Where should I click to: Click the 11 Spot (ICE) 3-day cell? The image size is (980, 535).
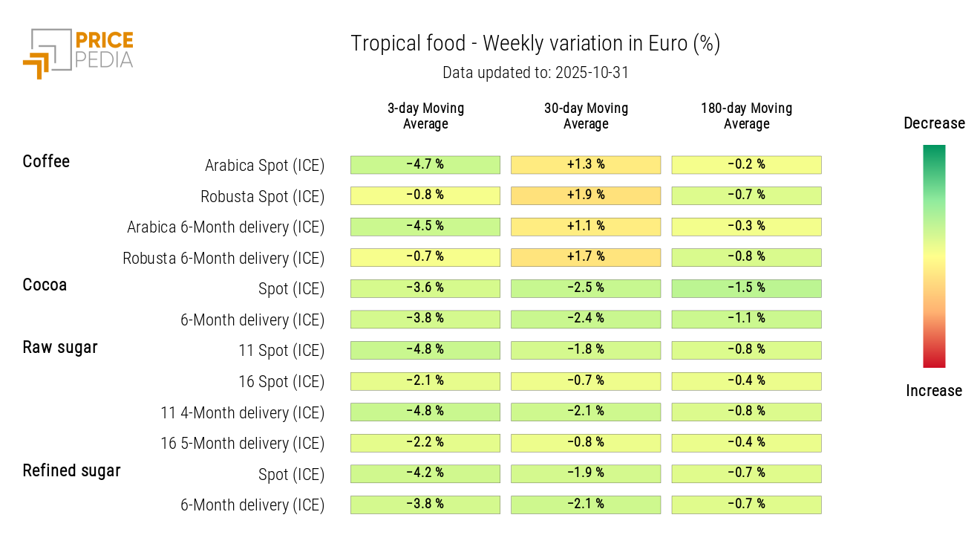425,350
